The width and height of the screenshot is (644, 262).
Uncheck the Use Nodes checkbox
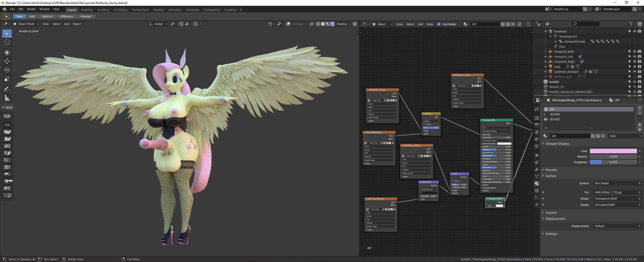pos(439,24)
